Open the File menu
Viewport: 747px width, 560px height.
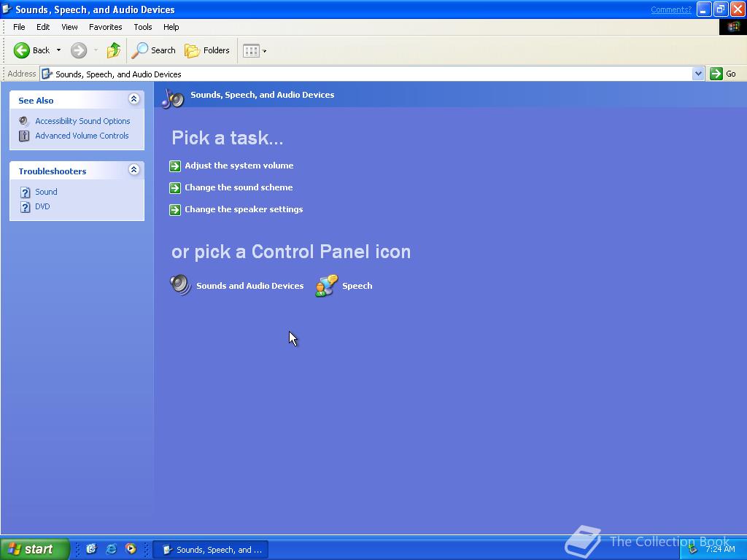coord(19,27)
